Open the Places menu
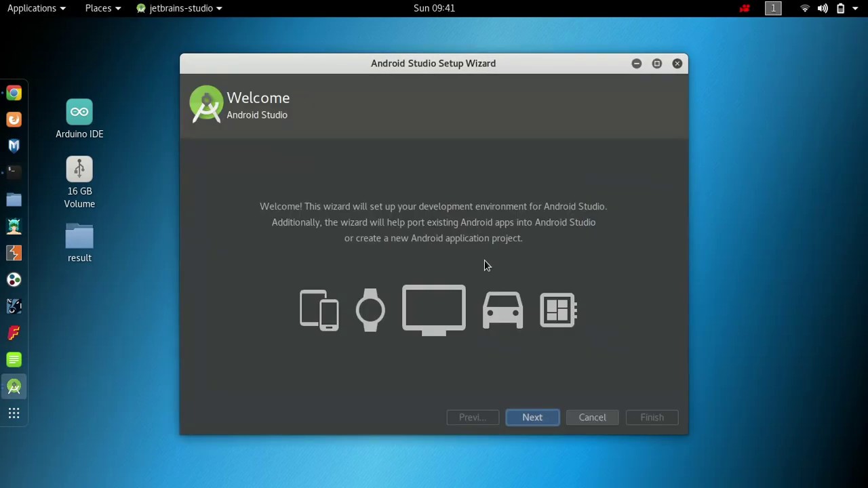This screenshot has height=488, width=868. [103, 8]
